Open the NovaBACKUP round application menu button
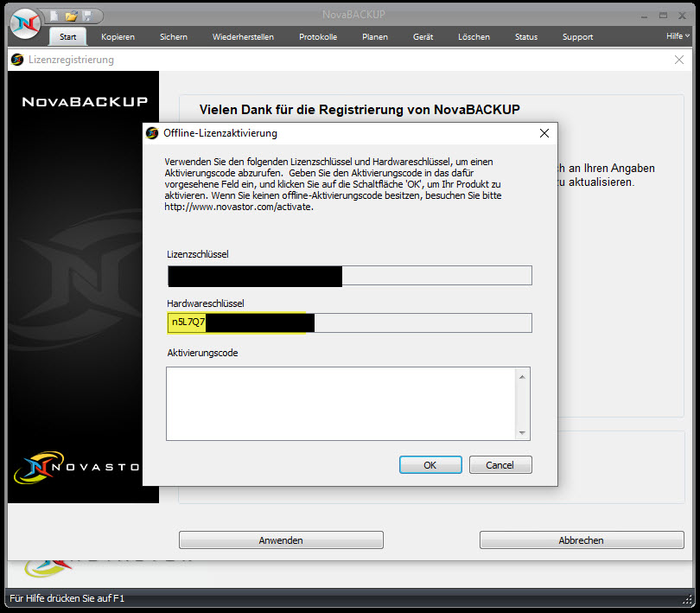 (x=25, y=22)
